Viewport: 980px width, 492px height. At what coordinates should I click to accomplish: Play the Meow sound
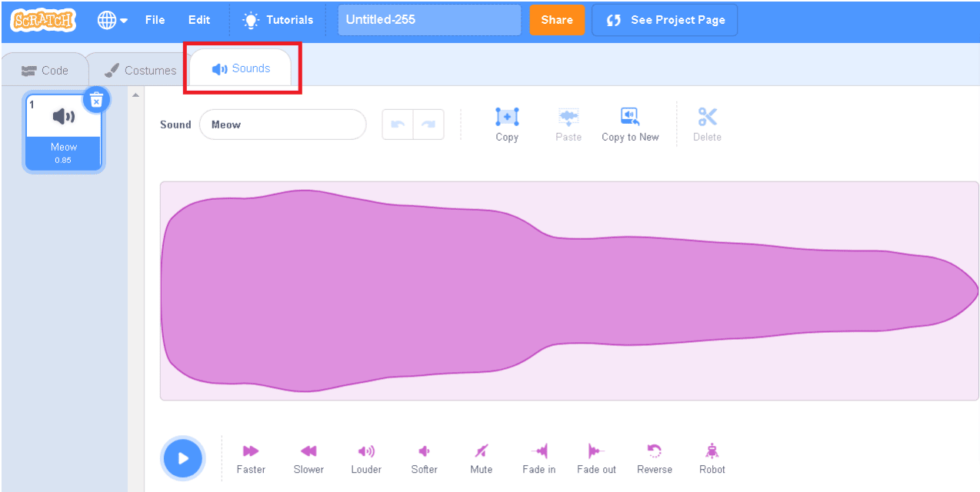click(x=183, y=458)
